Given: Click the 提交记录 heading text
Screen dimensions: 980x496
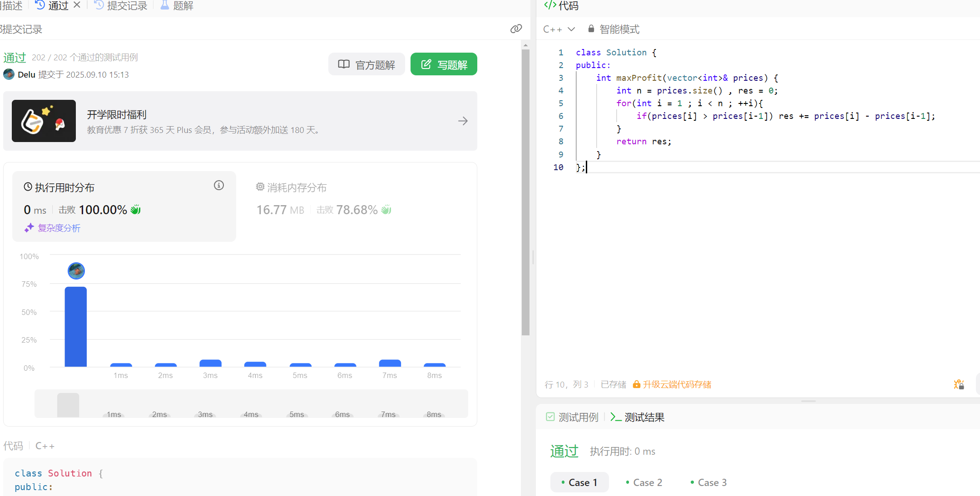Looking at the screenshot, I should coord(21,29).
